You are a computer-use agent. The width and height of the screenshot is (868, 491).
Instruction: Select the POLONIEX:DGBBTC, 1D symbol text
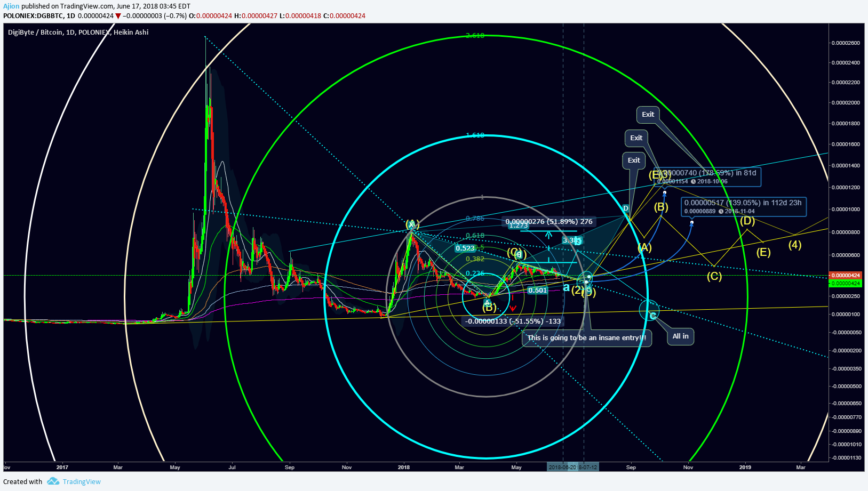39,16
